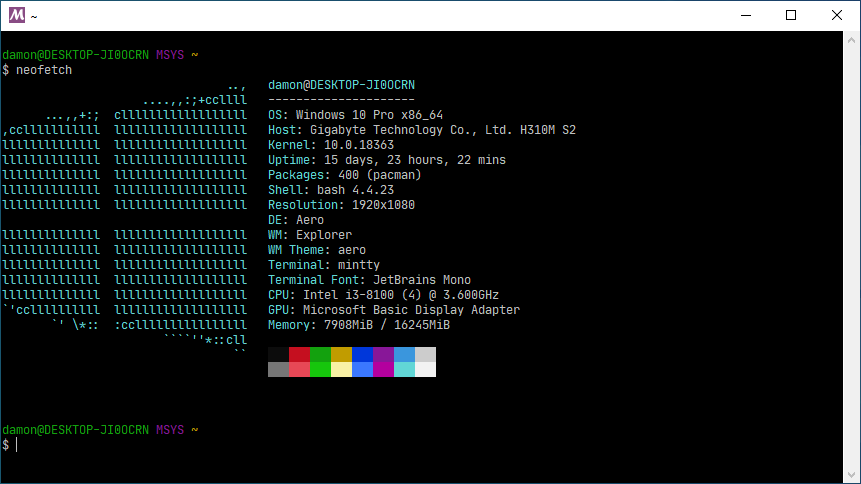
Task: Click the '~' window title text
Action: pyautogui.click(x=33, y=16)
